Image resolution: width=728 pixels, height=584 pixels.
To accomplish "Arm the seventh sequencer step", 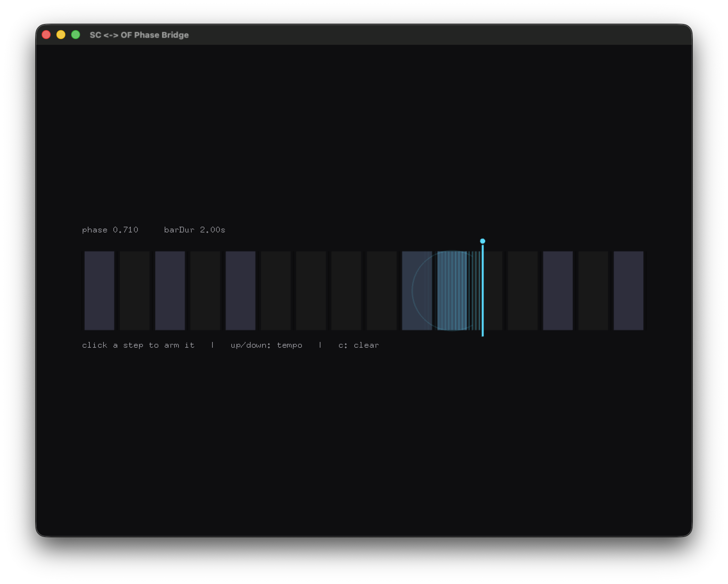I will (311, 290).
